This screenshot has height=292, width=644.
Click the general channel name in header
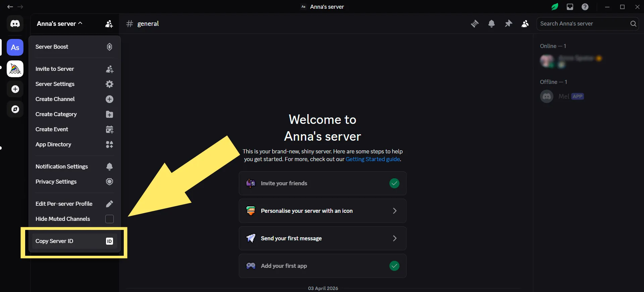pos(148,23)
